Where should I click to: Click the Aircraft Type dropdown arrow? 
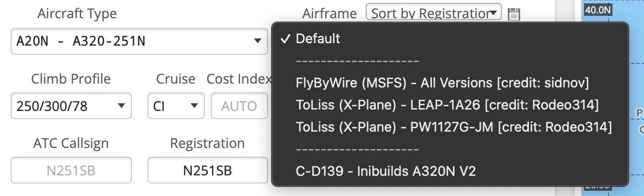pyautogui.click(x=258, y=42)
